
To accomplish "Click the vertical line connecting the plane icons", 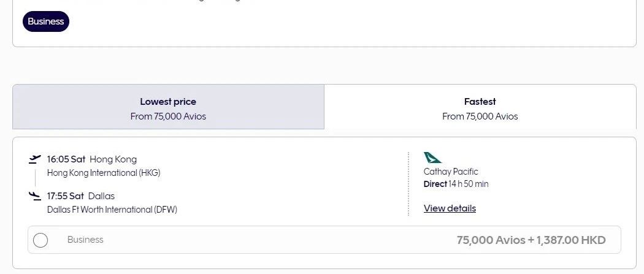I will (35, 178).
